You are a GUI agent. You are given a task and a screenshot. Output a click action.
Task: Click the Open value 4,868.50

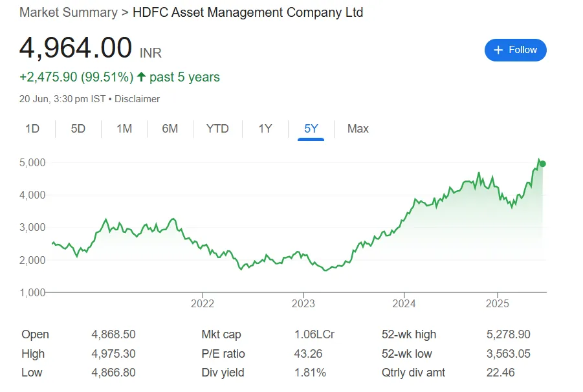click(113, 334)
